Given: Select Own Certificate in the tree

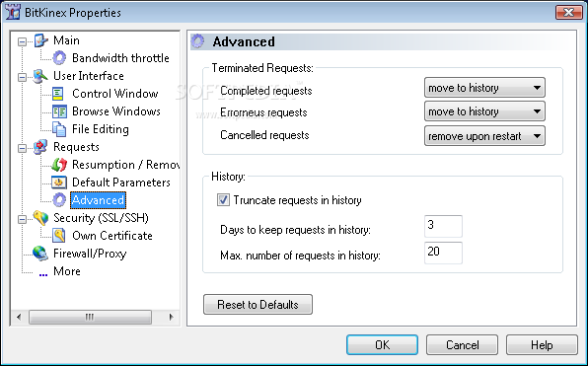Looking at the screenshot, I should 112,236.
